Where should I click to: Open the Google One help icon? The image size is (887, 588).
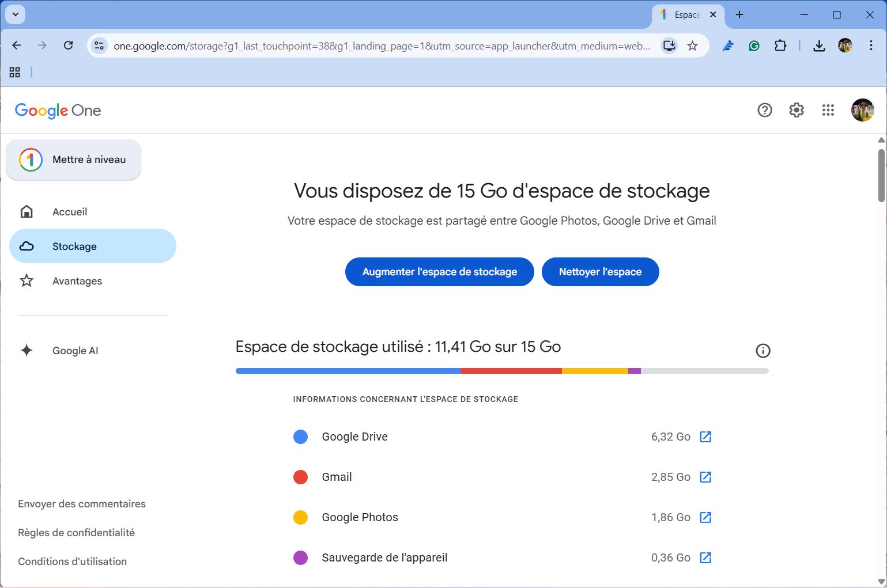(x=764, y=110)
